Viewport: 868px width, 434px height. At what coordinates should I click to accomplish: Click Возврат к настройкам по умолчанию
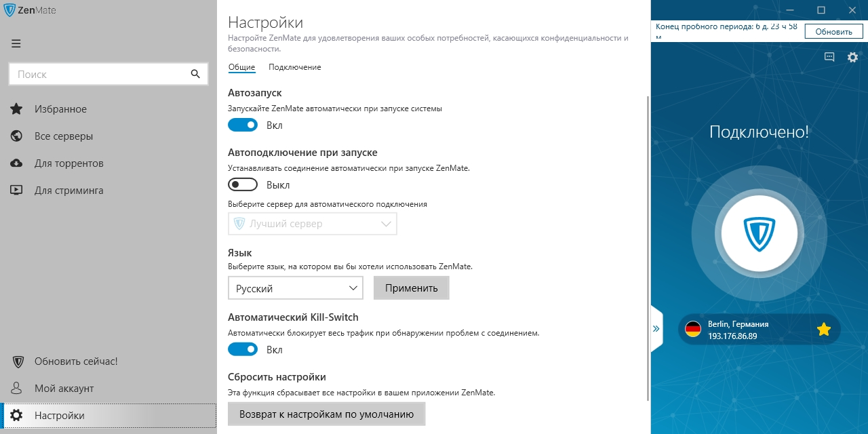click(x=326, y=414)
